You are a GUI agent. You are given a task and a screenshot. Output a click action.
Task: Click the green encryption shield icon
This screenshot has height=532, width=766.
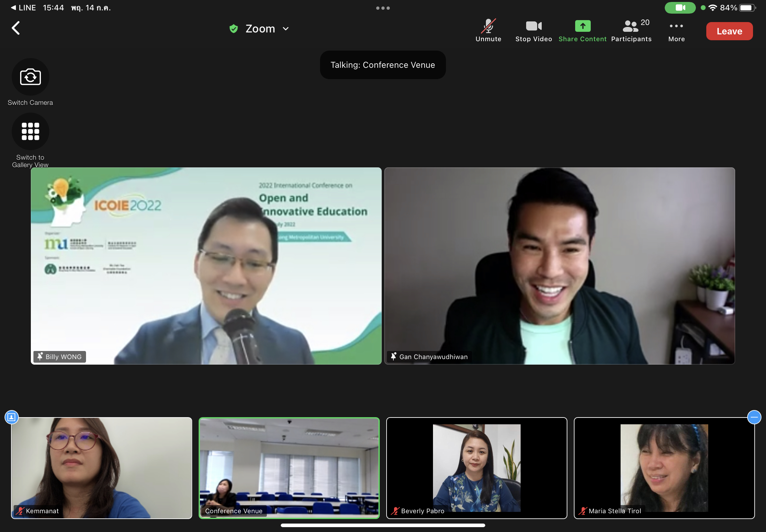coord(234,29)
